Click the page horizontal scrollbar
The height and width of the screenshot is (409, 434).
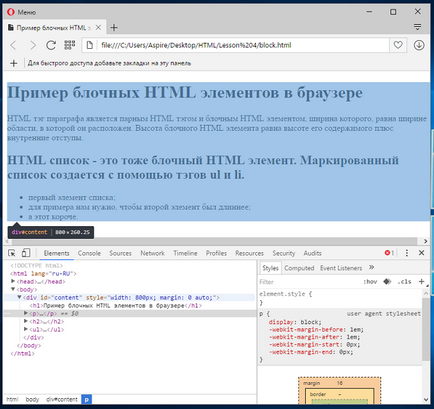click(213, 241)
